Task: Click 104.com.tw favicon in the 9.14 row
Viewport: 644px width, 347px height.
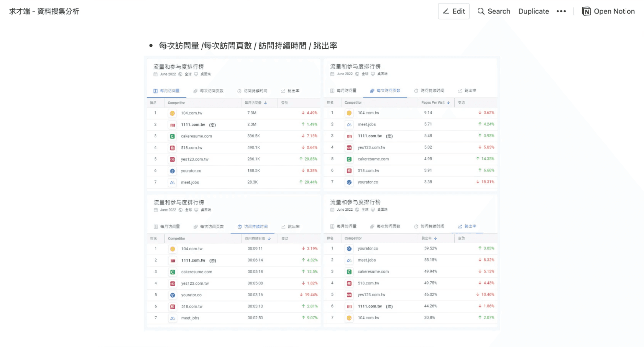Action: [349, 113]
